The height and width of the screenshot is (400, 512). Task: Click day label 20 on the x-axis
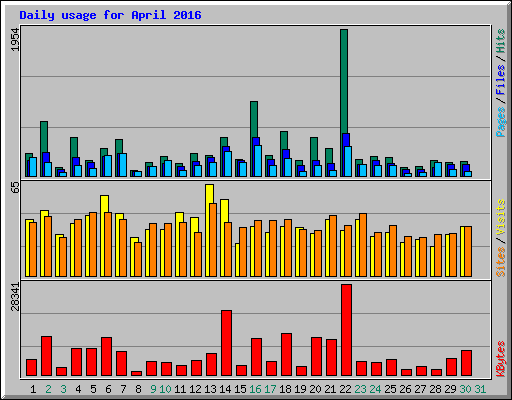pos(315,389)
